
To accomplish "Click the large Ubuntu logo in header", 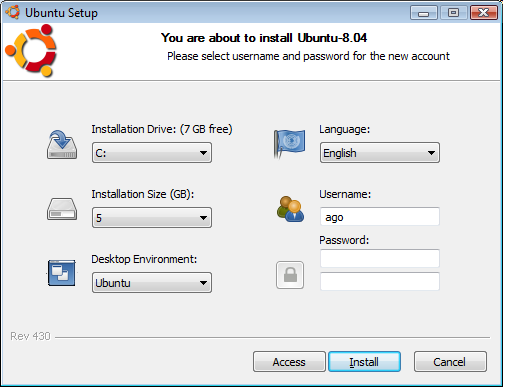I will coord(31,50).
